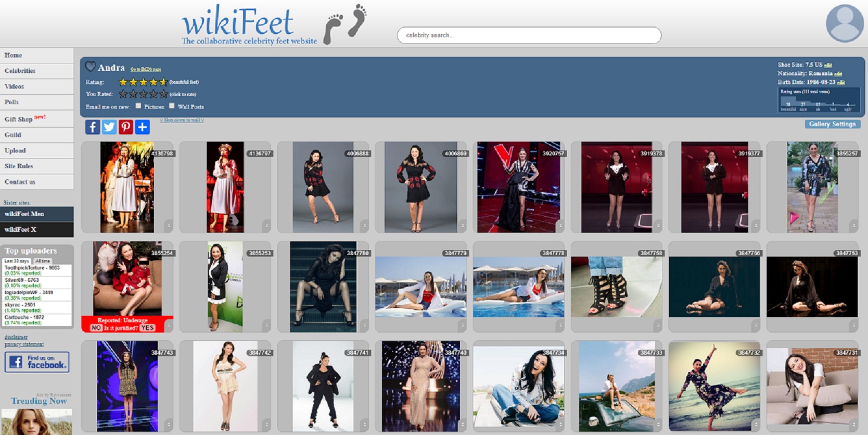Open more sharing options with the plus icon

pos(142,127)
